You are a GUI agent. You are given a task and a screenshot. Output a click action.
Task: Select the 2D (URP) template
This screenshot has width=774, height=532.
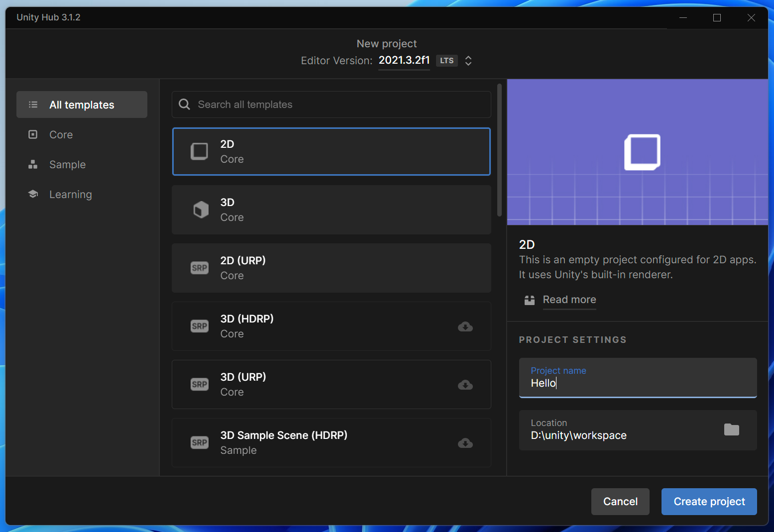332,268
